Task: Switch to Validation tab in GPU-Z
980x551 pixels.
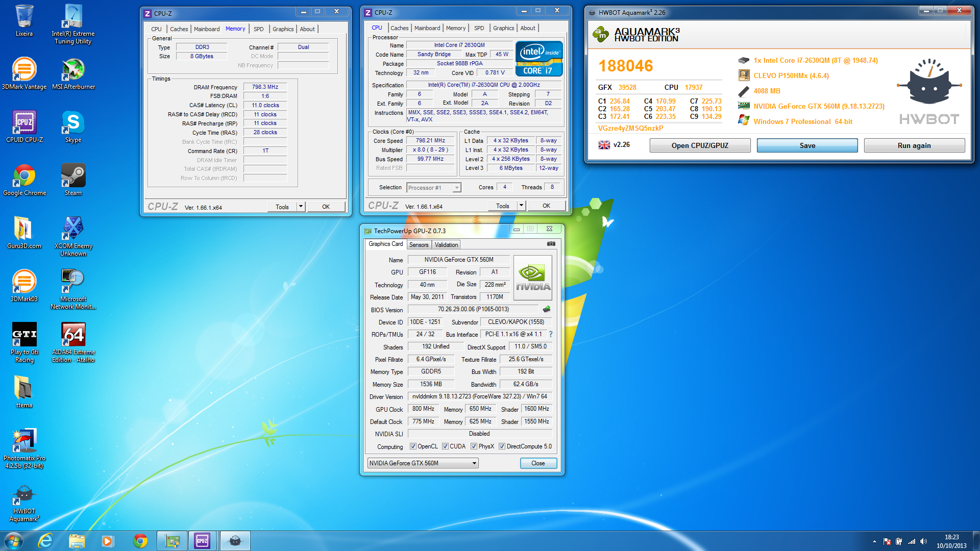Action: 446,245
